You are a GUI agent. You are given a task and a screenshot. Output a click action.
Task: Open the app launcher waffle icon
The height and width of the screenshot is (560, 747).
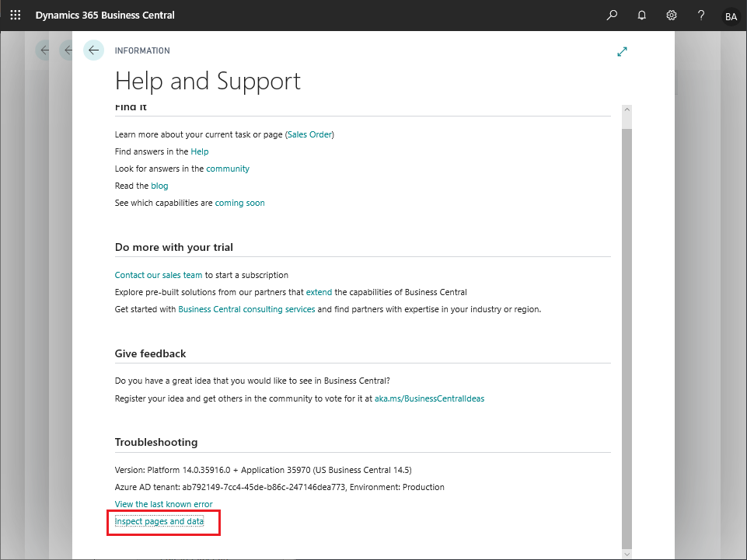[16, 16]
